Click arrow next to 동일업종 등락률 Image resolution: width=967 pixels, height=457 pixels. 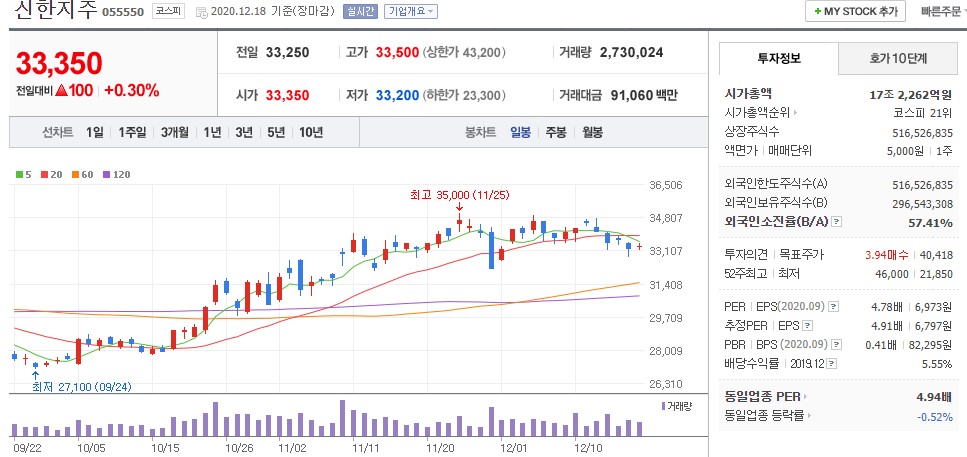click(x=809, y=416)
